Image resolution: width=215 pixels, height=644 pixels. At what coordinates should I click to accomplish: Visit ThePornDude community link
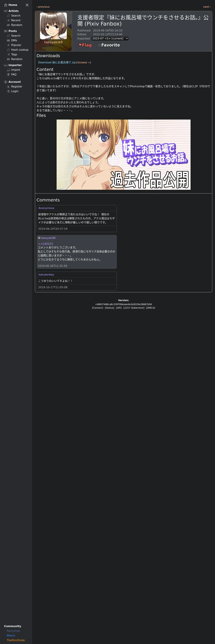16,640
